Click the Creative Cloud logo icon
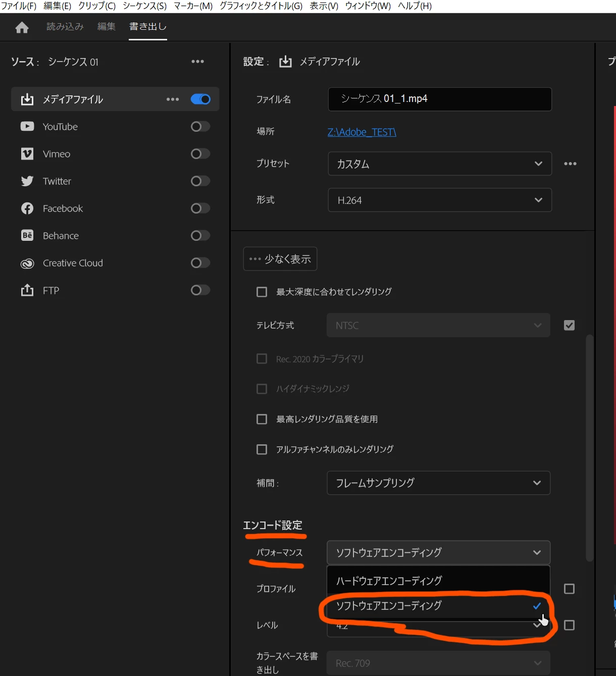 click(27, 263)
